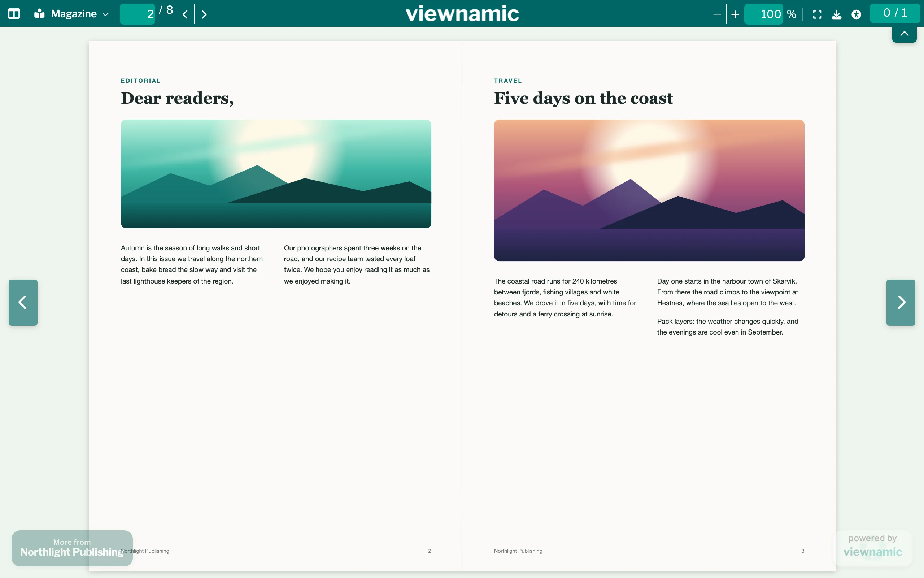Zoom out with the minus icon
Image resolution: width=924 pixels, height=578 pixels.
tap(717, 14)
